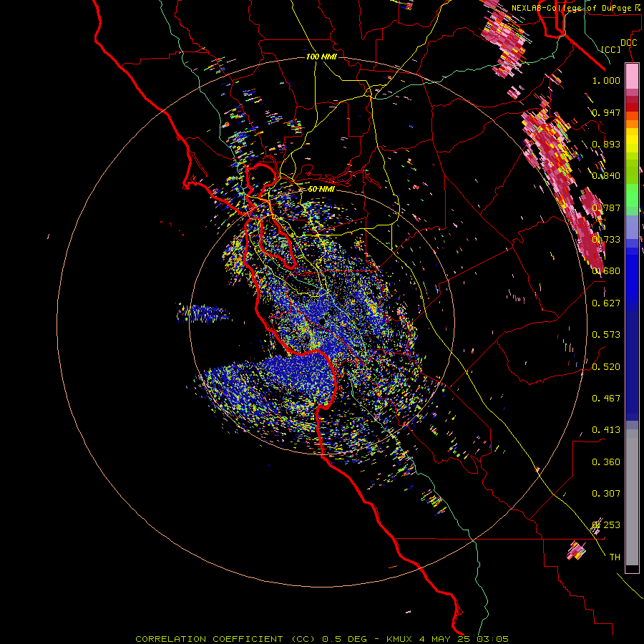This screenshot has height=644, width=644.
Task: Click the "KMUX" station ID in caption
Action: tap(399, 639)
